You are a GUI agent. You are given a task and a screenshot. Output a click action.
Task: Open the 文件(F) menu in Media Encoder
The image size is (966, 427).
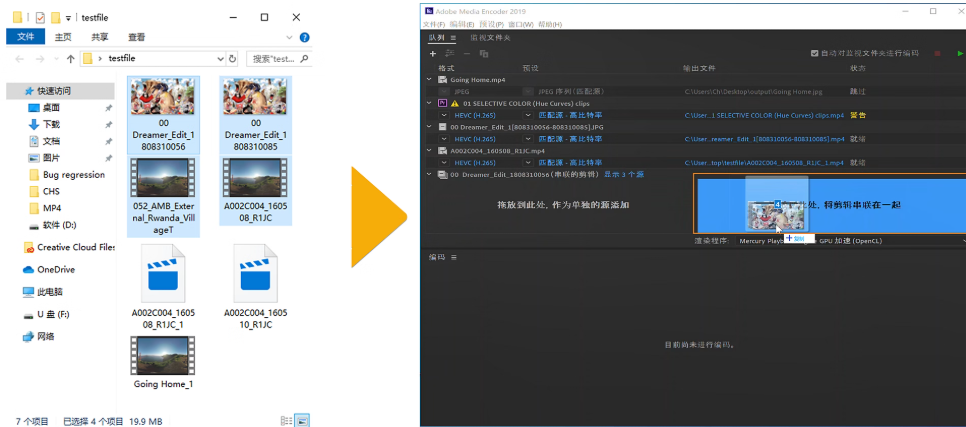click(434, 24)
